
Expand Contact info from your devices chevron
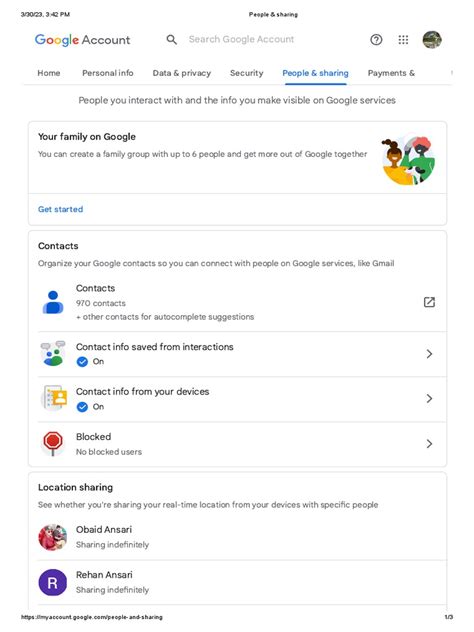coord(429,399)
